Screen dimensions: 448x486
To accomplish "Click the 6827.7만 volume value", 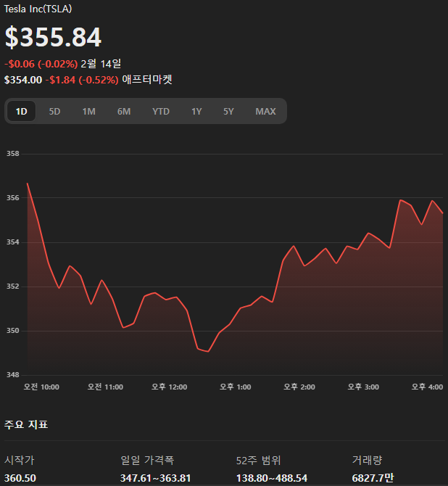I will point(373,478).
